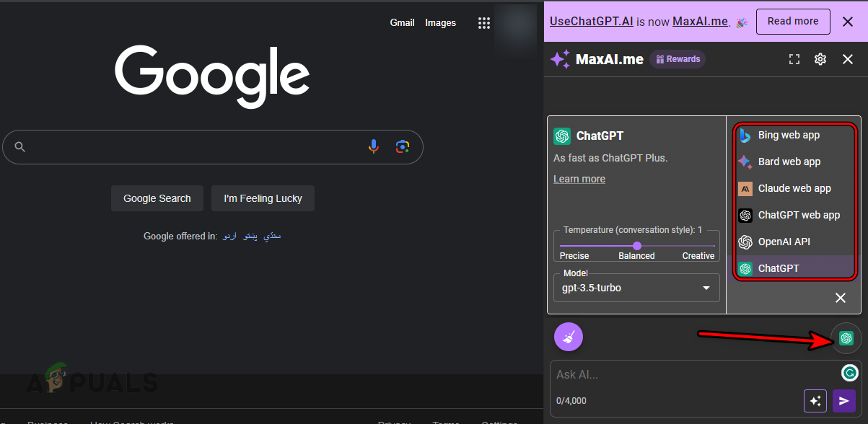Open the UseChatGPT.AI link

coord(592,22)
